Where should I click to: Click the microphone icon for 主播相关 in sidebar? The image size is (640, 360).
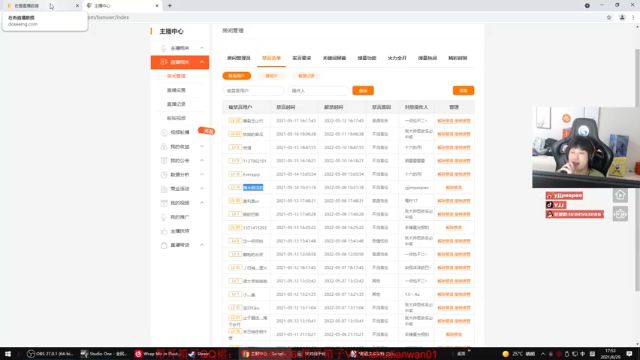pyautogui.click(x=164, y=48)
